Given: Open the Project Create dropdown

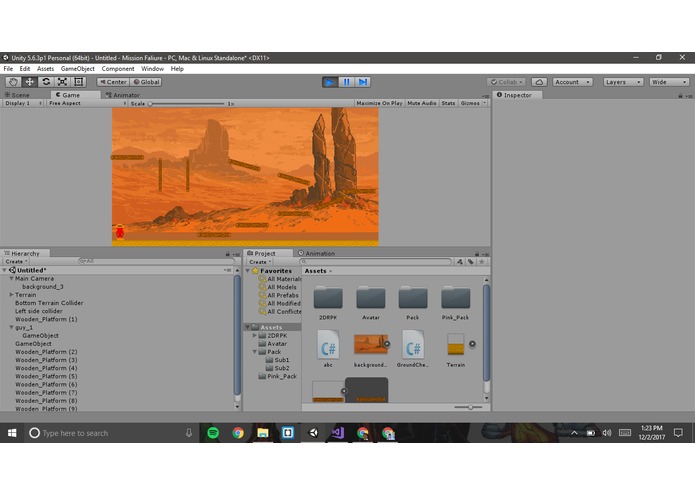Looking at the screenshot, I should point(260,262).
